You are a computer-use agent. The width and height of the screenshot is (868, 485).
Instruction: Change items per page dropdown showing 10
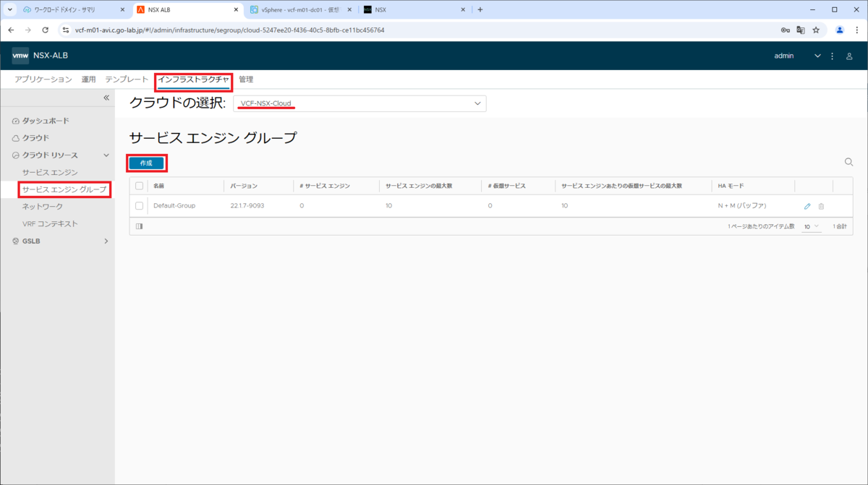click(x=812, y=226)
